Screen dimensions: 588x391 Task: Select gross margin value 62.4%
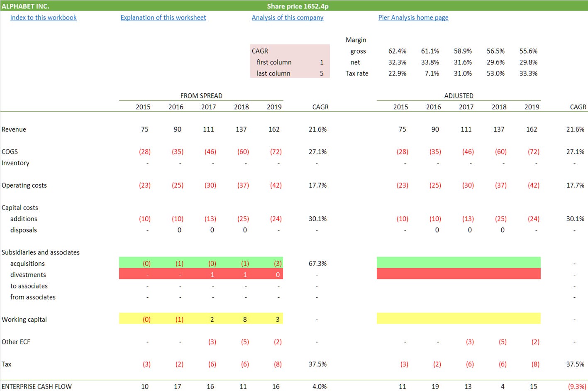tap(397, 51)
